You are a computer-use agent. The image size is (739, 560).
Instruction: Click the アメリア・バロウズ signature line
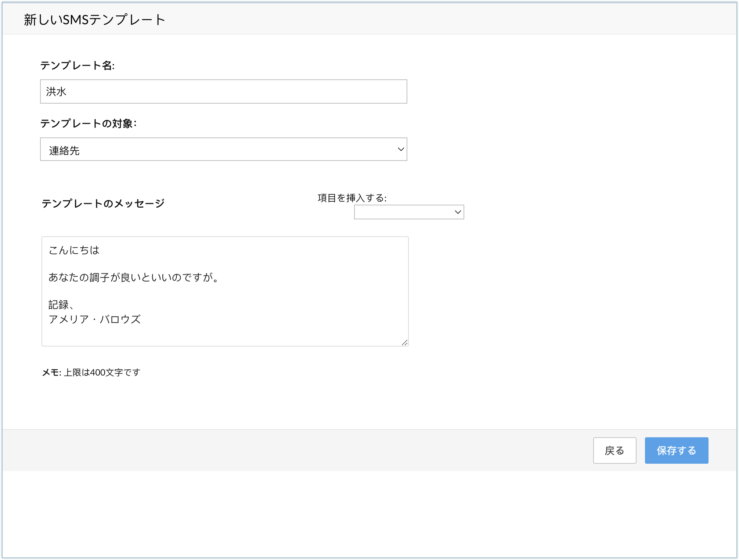(95, 319)
